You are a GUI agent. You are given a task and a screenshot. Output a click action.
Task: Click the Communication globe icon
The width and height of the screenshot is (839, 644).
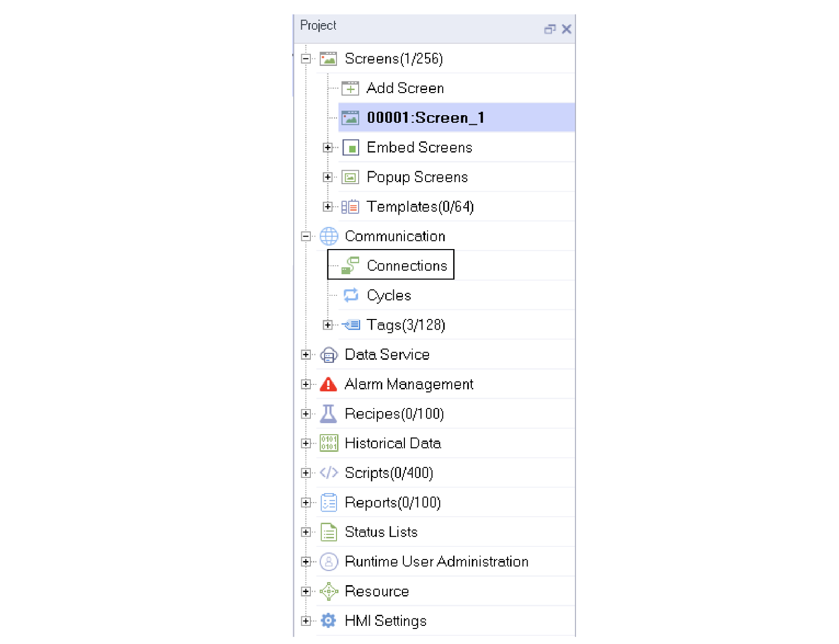[x=329, y=236]
